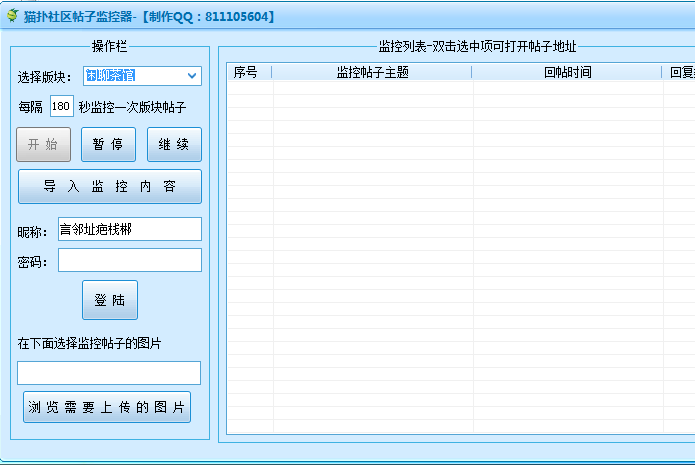Focus the 密码 password input field
Image resolution: width=695 pixels, height=465 pixels.
pos(129,261)
